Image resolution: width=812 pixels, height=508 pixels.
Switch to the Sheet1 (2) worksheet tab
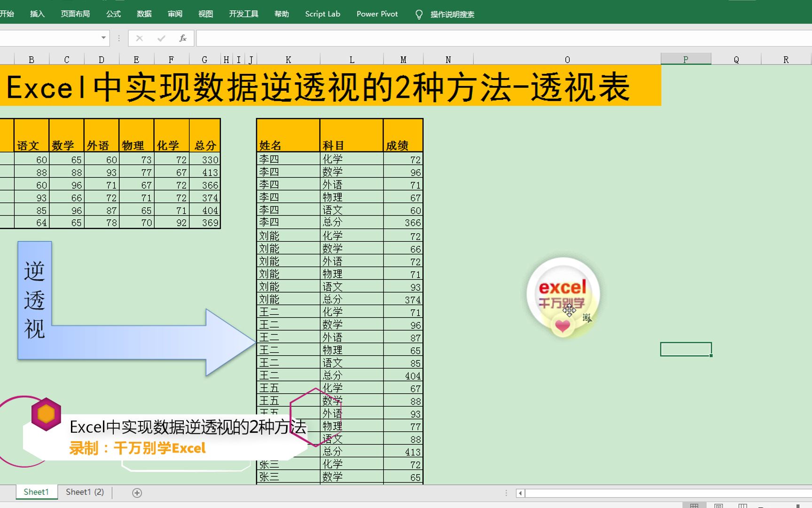[85, 492]
